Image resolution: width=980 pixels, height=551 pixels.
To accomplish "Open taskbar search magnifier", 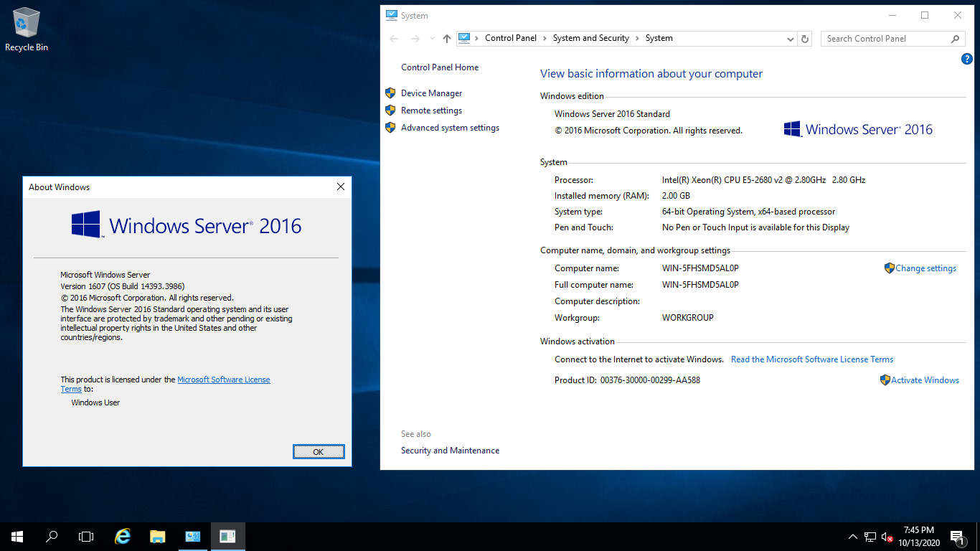I will [52, 536].
